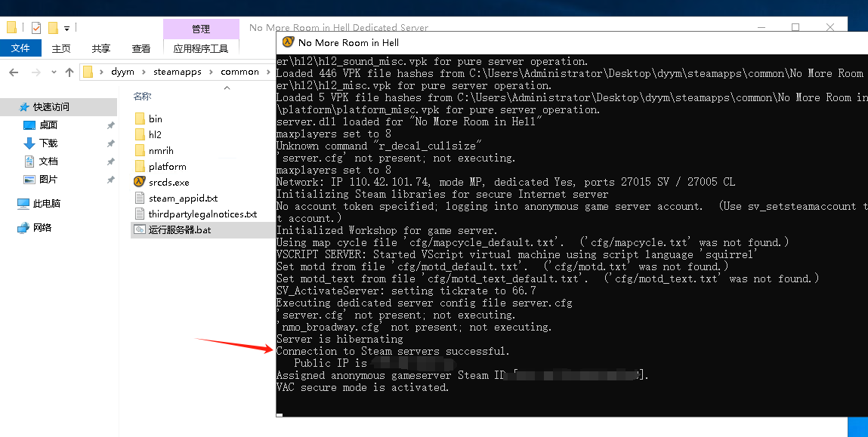Click console line starting 'Assigned anonymous gameserver Steam ID'
The width and height of the screenshot is (868, 437).
coord(462,376)
